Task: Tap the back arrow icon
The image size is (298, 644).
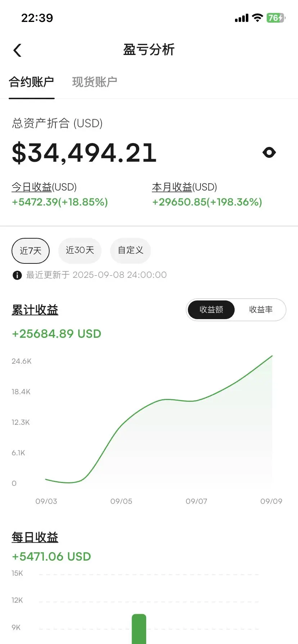Action: [17, 50]
